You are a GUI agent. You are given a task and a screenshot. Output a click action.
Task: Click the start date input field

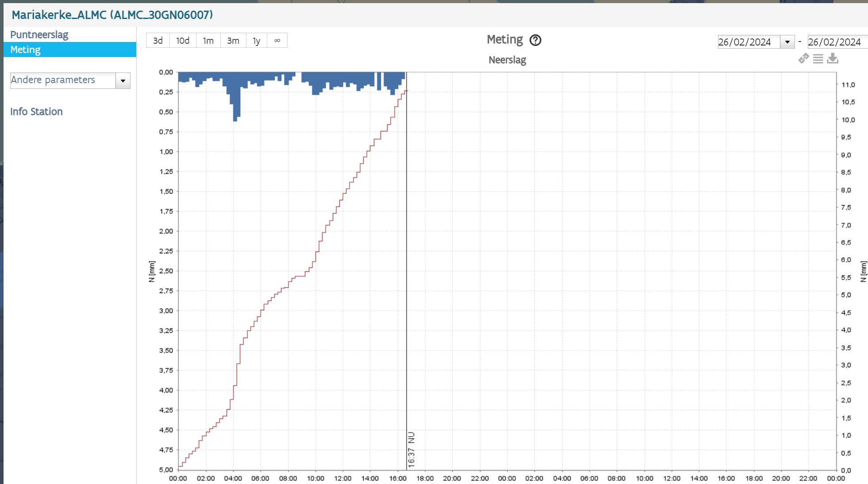pos(749,42)
